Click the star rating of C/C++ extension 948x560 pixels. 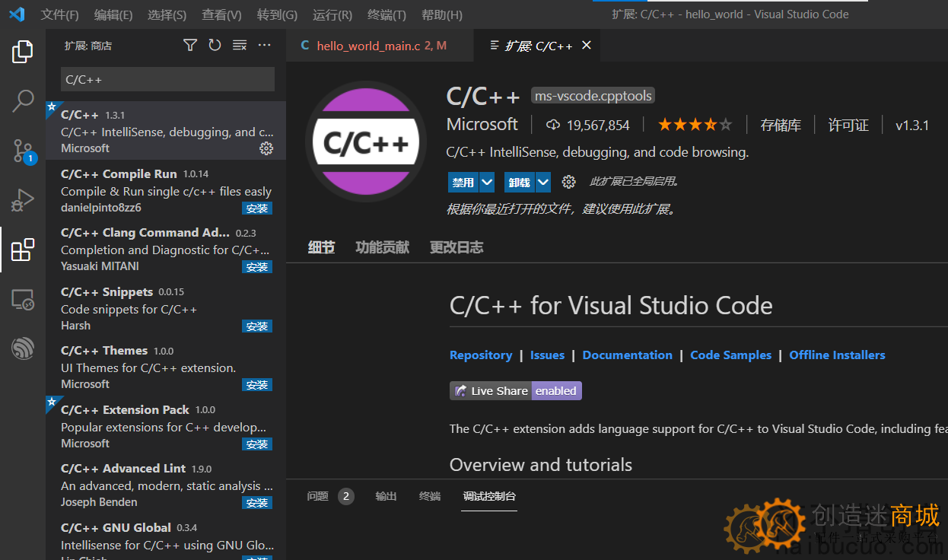695,125
